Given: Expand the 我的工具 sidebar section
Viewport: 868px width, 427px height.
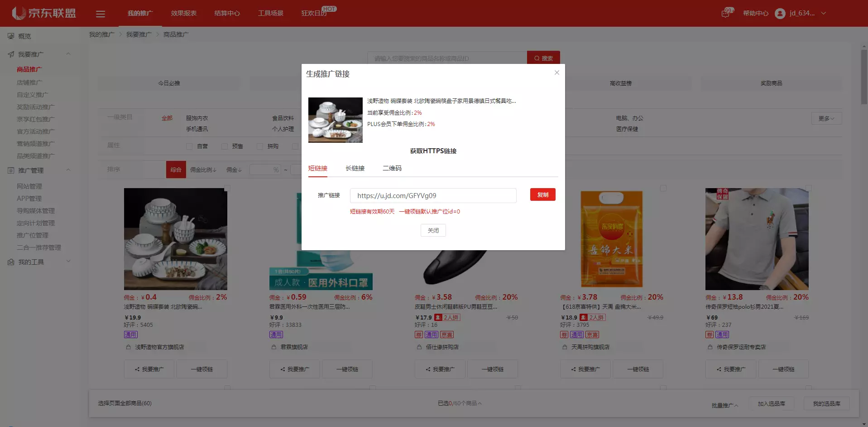Looking at the screenshot, I should 68,261.
